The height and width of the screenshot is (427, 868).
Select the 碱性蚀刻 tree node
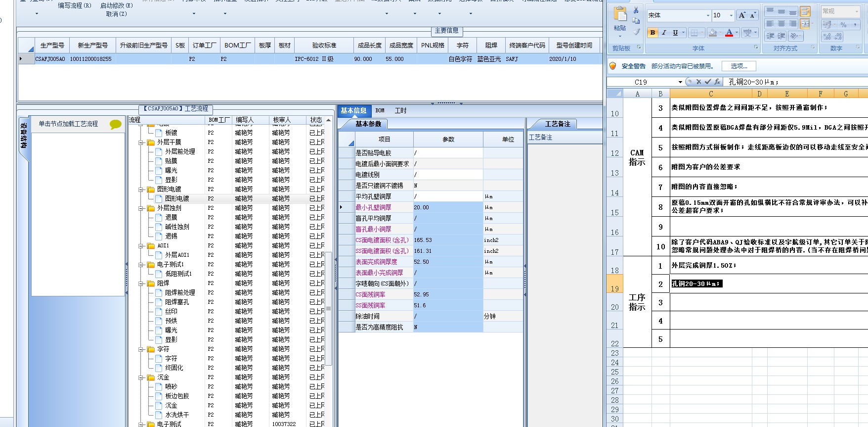pos(177,227)
